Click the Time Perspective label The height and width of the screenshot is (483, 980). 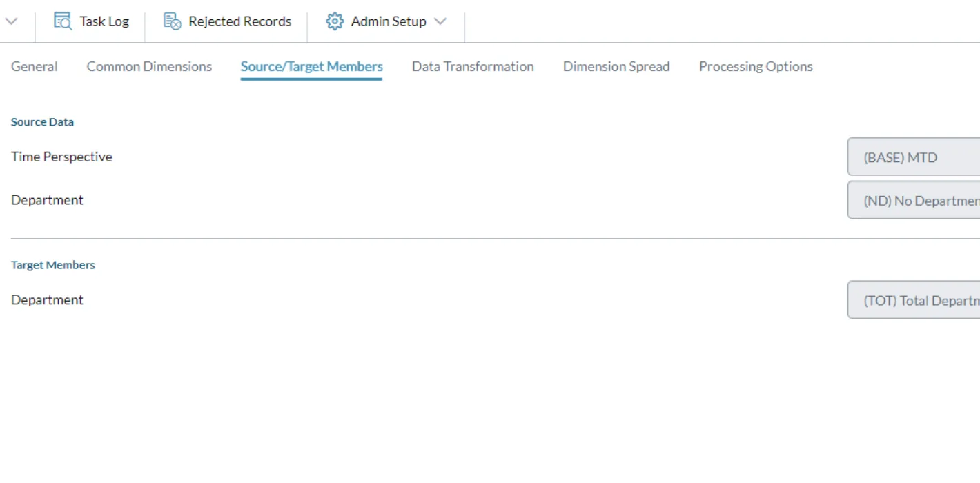point(61,157)
